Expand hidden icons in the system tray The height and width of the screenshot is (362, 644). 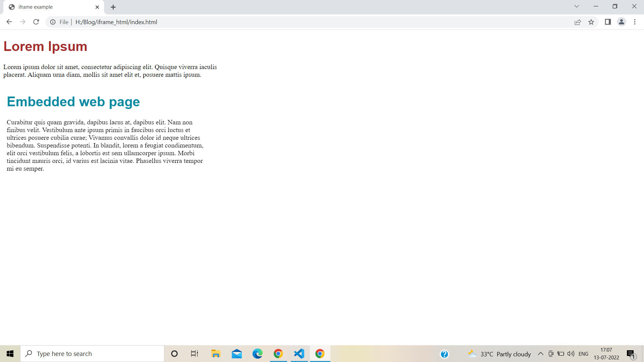540,354
